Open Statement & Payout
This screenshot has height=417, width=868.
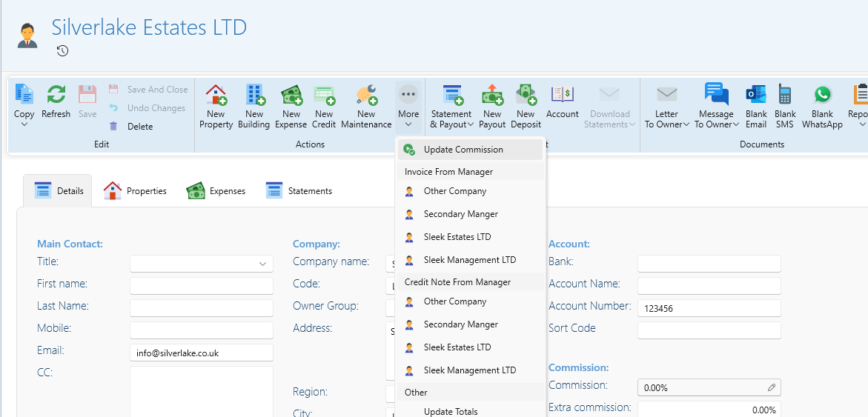coord(452,107)
